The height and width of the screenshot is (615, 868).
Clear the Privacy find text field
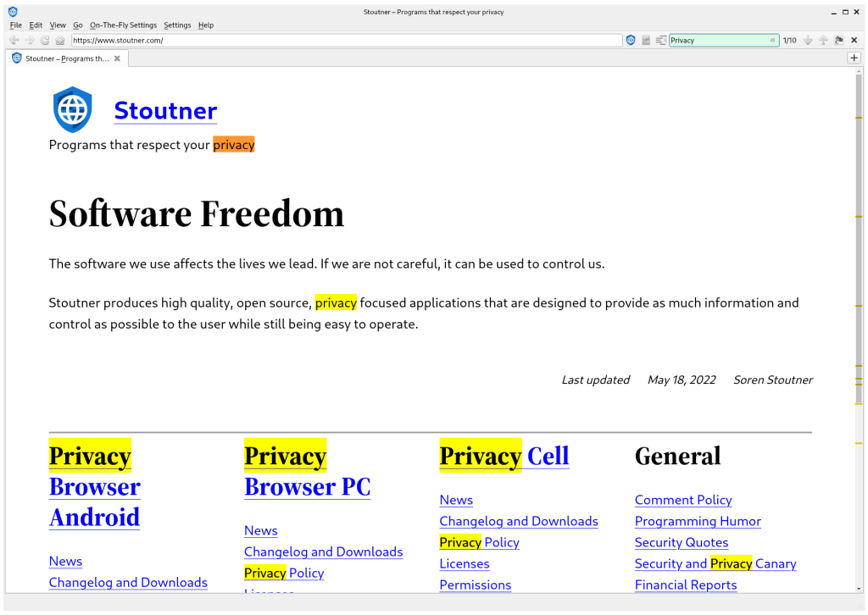772,41
